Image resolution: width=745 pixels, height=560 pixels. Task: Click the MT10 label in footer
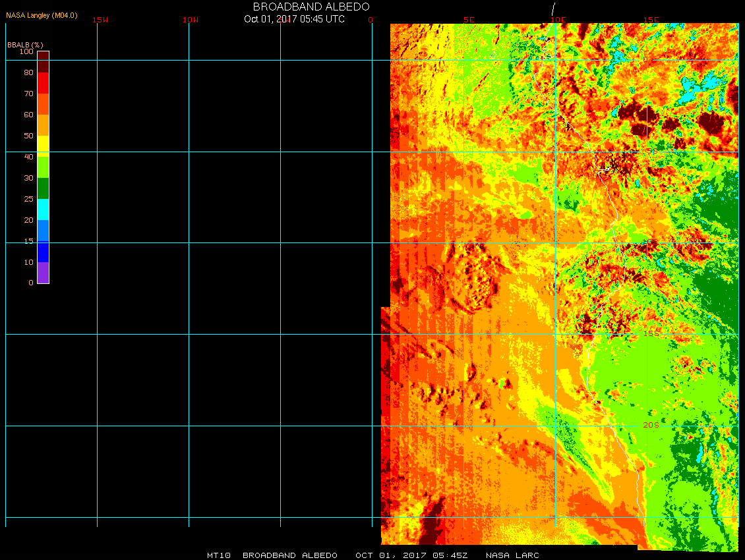[x=219, y=555]
